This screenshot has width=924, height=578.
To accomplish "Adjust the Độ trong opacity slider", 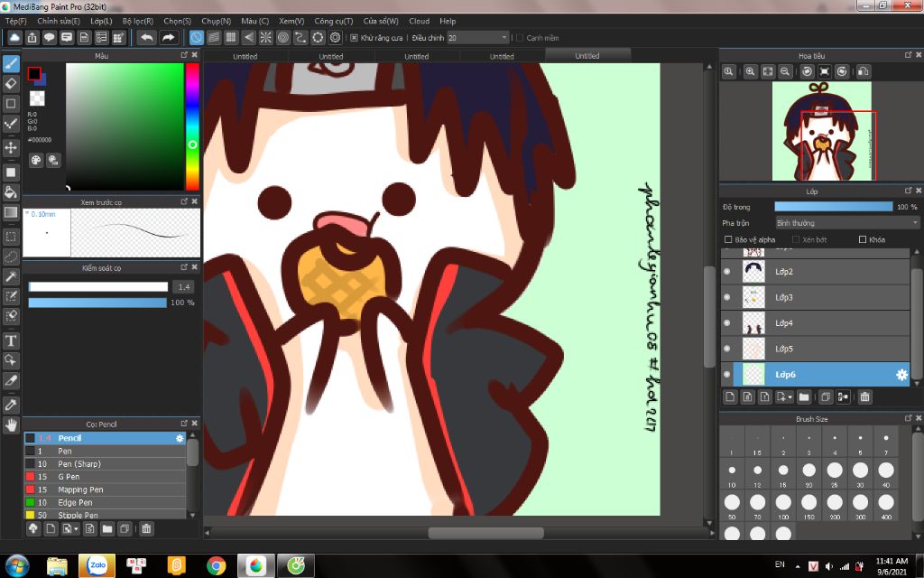I will [x=833, y=207].
